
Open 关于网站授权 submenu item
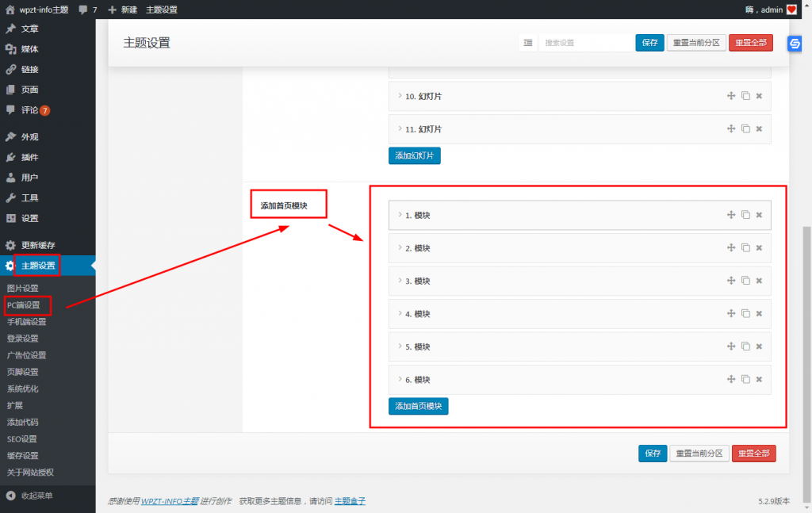pos(30,472)
